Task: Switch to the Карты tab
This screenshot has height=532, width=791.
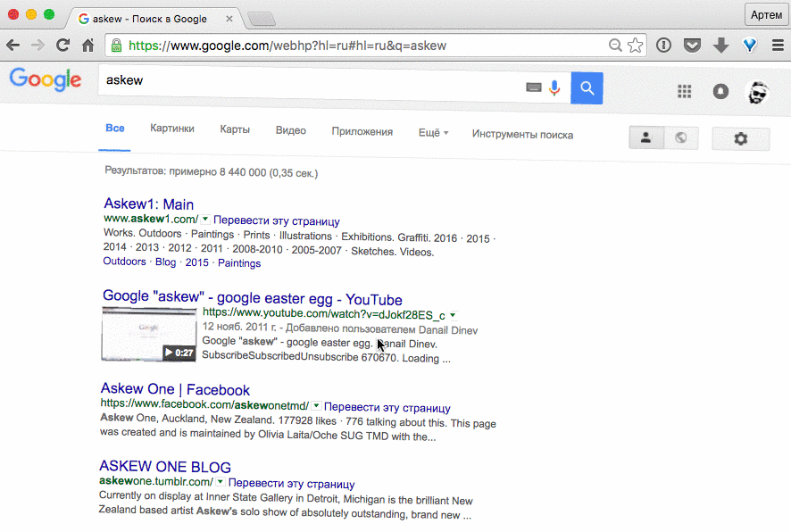Action: (x=235, y=129)
